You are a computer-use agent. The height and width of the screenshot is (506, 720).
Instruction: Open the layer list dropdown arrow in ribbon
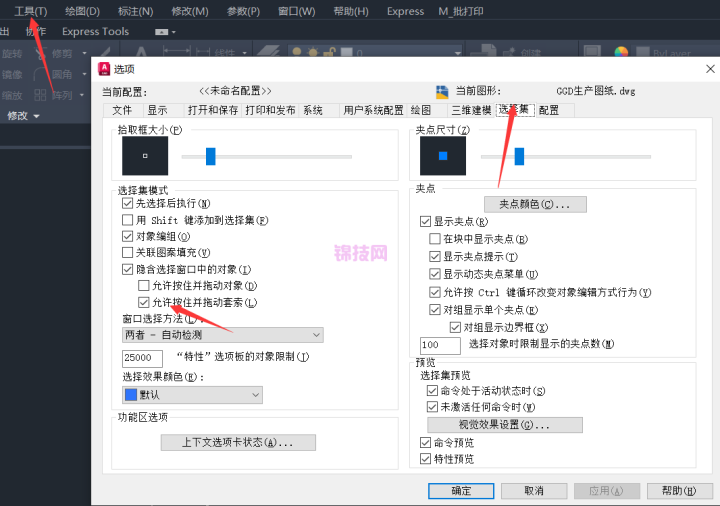click(458, 53)
